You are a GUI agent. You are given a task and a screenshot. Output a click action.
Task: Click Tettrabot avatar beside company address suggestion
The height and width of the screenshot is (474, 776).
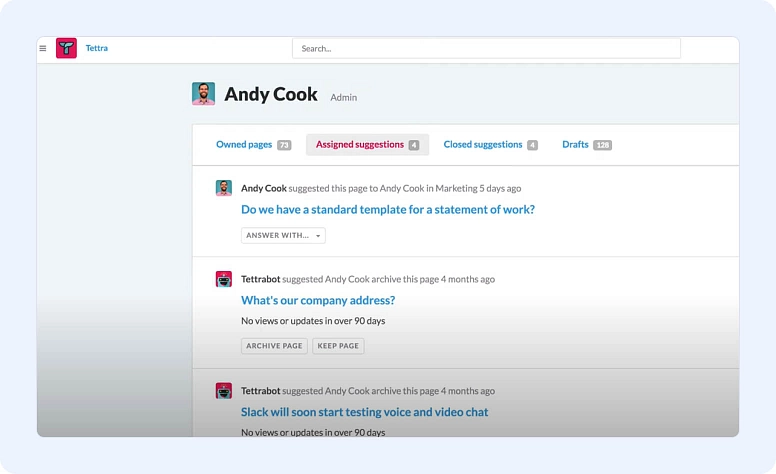click(224, 279)
